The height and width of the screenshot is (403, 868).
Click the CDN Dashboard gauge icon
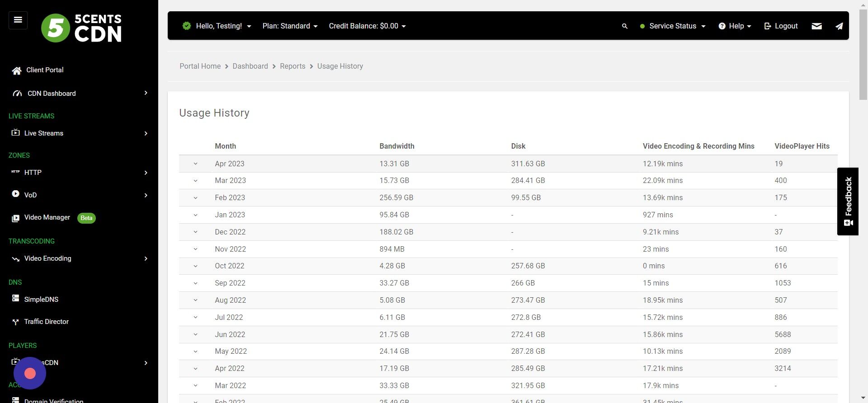[x=17, y=94]
